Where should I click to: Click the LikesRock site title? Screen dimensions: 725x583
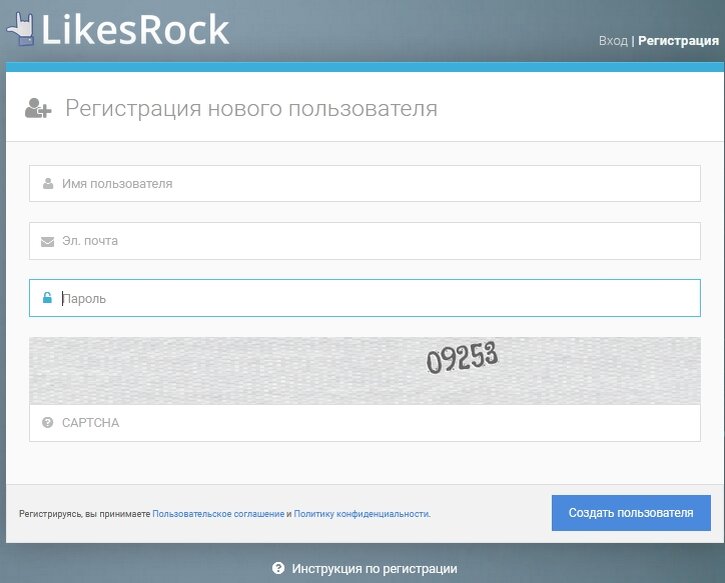pyautogui.click(x=135, y=30)
